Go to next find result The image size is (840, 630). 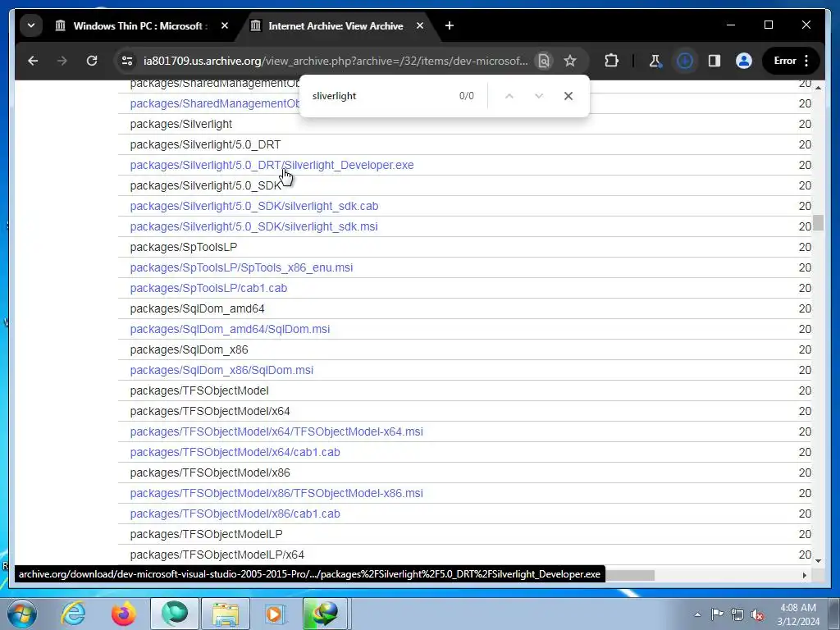click(539, 96)
